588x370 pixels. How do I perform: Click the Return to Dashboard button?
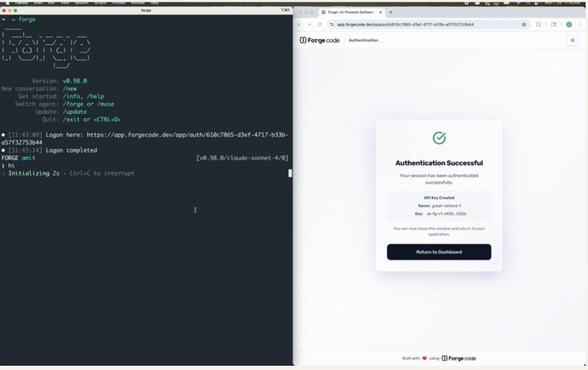439,252
